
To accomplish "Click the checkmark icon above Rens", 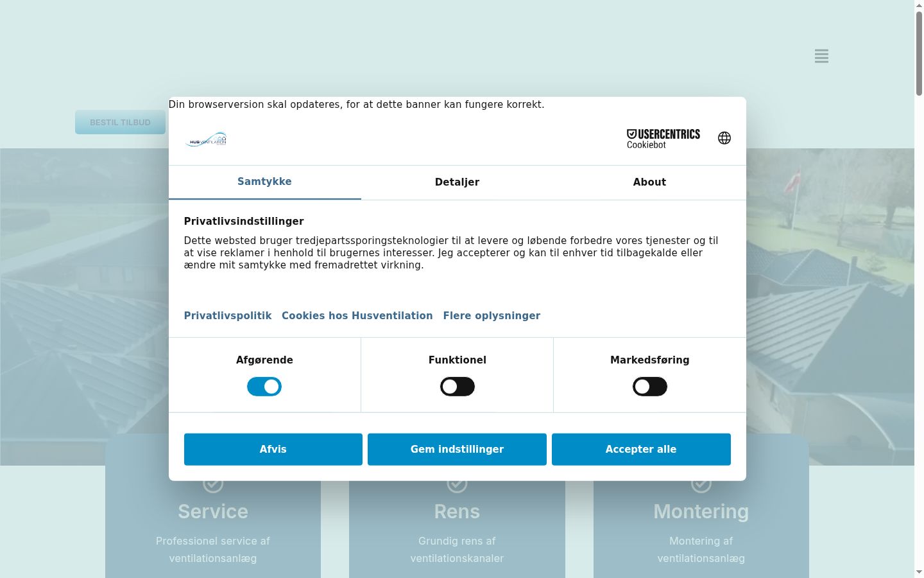I will coord(457,484).
